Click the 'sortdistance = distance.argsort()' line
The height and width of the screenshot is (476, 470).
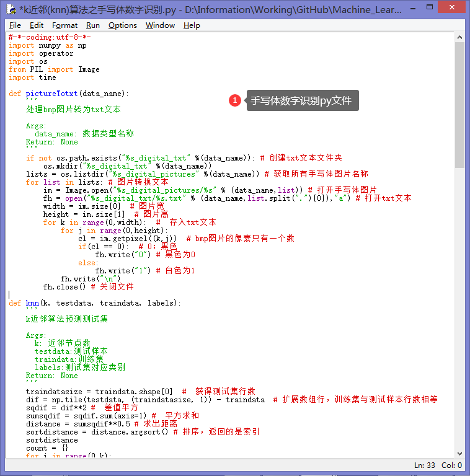coord(143,431)
